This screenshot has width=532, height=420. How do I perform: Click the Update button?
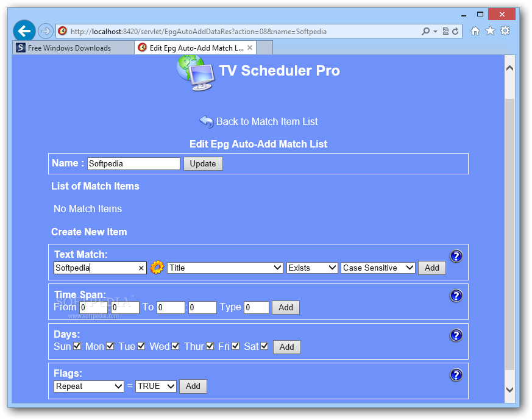point(203,163)
